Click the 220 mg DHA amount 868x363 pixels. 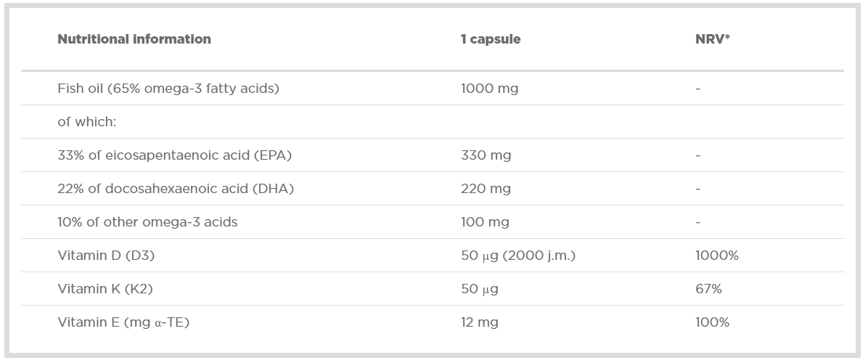tap(484, 189)
